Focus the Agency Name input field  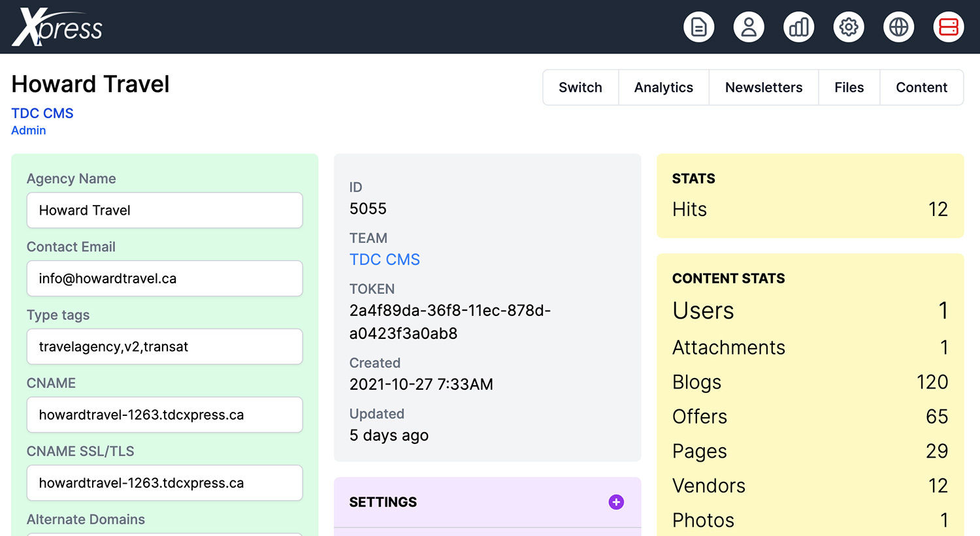click(x=165, y=210)
